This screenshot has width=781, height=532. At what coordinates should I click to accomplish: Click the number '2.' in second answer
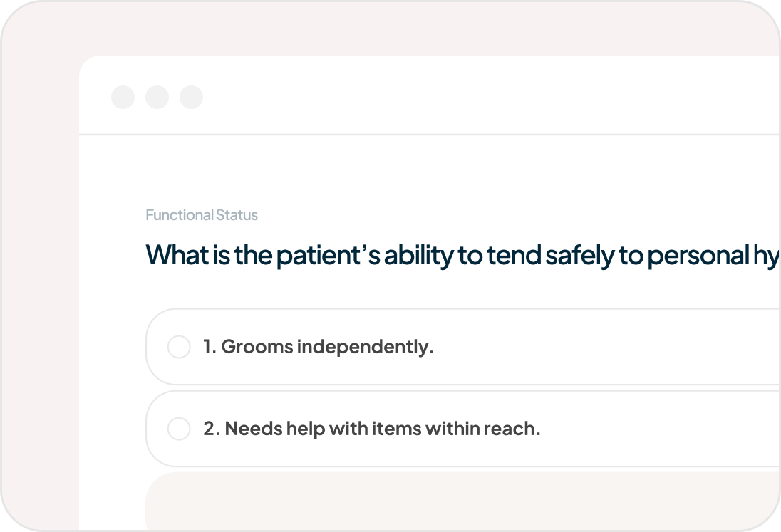coord(212,429)
